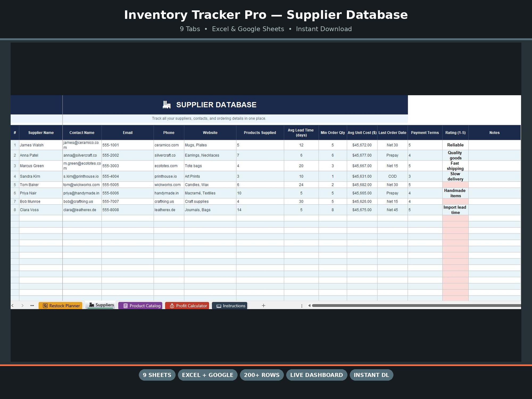Screen dimensions: 532x399
Task: Go to the Instructions sheet tab
Action: pos(230,306)
